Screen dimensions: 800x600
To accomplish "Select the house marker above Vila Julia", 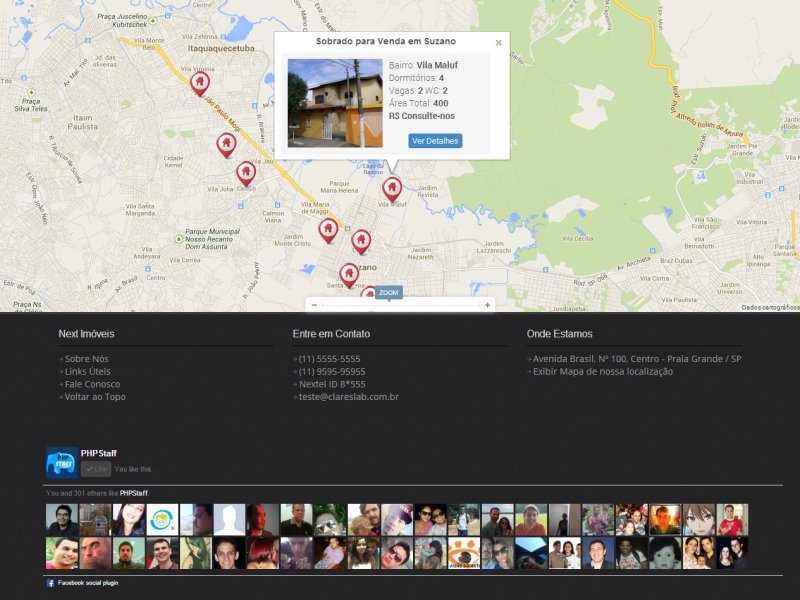I will [x=246, y=173].
